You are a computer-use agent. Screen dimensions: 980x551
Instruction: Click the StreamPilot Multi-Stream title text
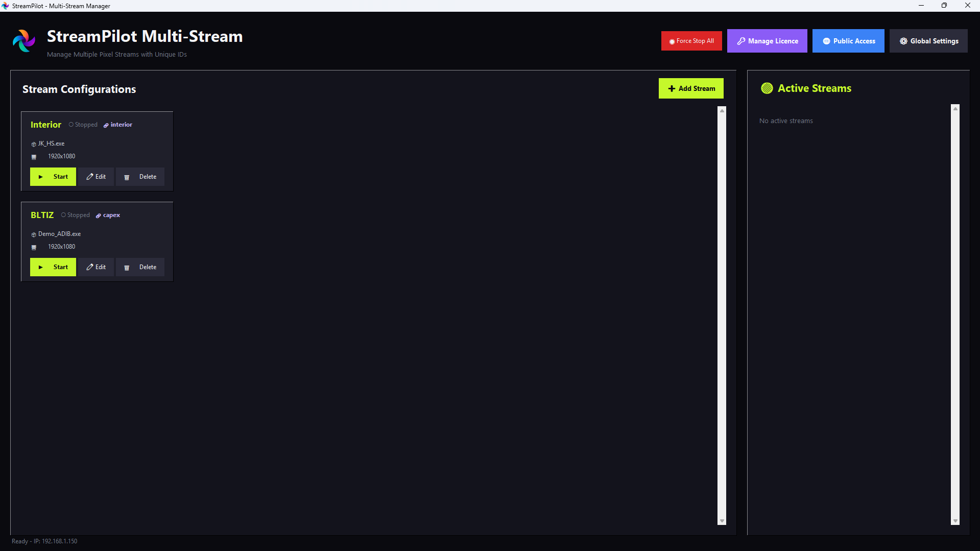click(x=145, y=36)
